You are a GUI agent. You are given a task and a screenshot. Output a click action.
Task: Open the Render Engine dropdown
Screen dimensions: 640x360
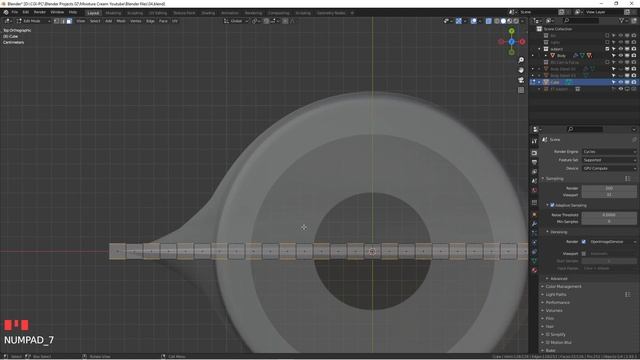609,151
